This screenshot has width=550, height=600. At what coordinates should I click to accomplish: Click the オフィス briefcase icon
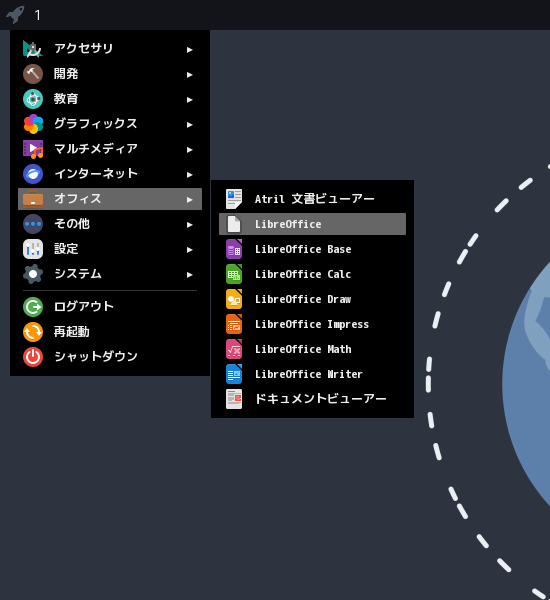[33, 199]
